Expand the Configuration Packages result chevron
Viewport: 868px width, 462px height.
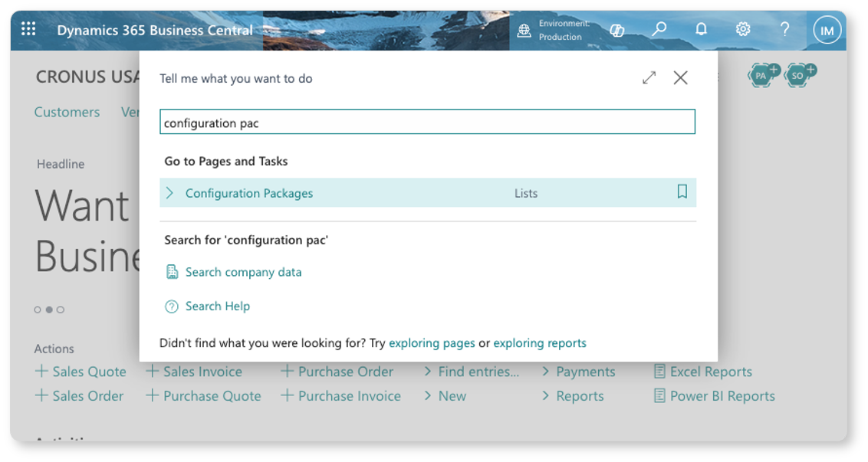tap(170, 192)
